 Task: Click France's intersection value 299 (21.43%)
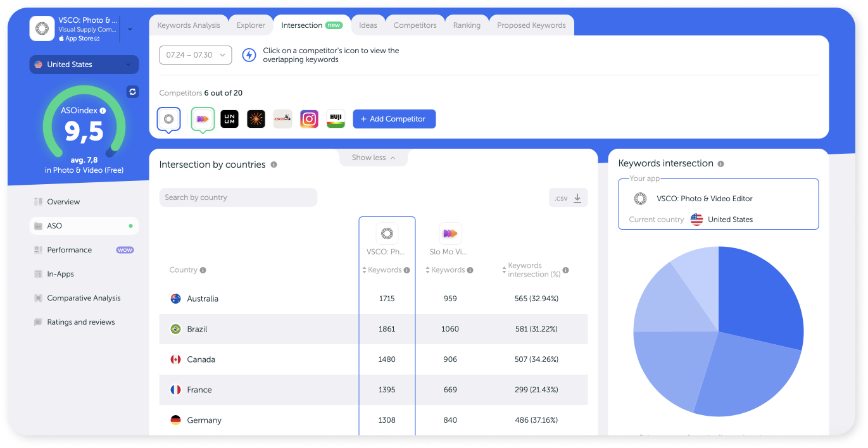(x=536, y=390)
